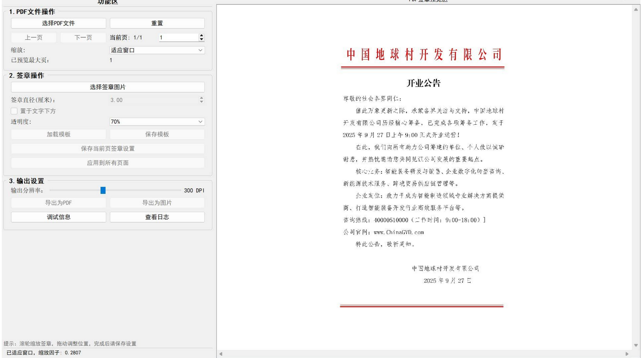Click the preview scroll-up arrow
Viewport: 644px width, 358px height.
[636, 9]
